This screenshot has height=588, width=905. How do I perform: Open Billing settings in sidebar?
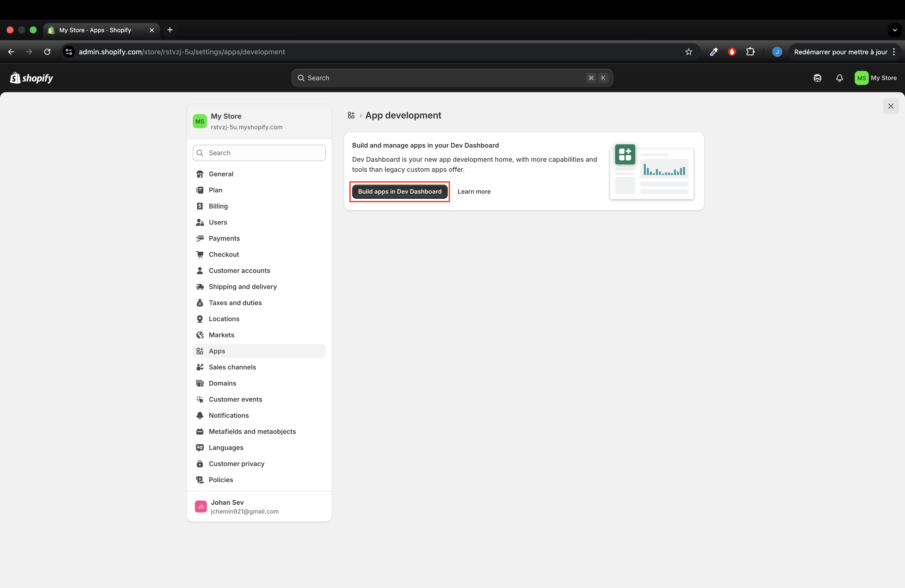(x=218, y=206)
